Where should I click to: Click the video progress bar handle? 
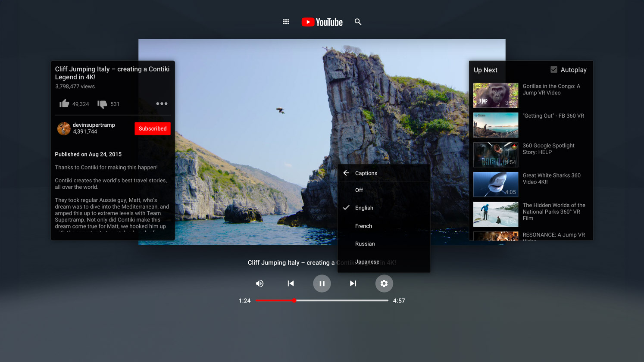pyautogui.click(x=294, y=300)
